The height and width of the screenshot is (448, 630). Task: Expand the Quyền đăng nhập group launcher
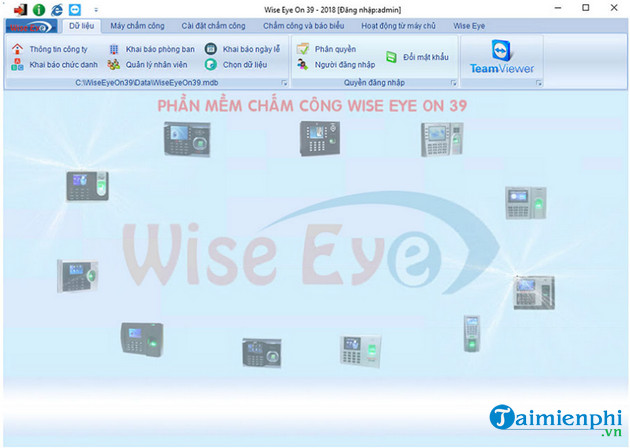pos(453,84)
